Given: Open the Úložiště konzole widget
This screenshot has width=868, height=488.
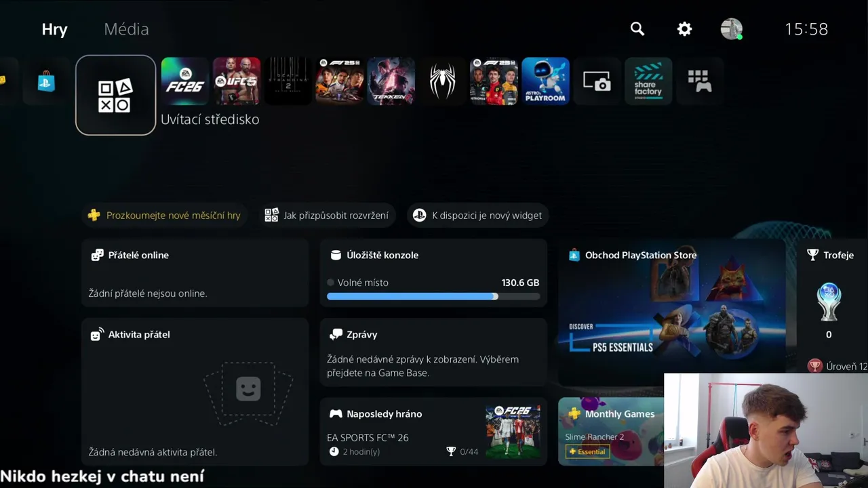Looking at the screenshot, I should 433,273.
